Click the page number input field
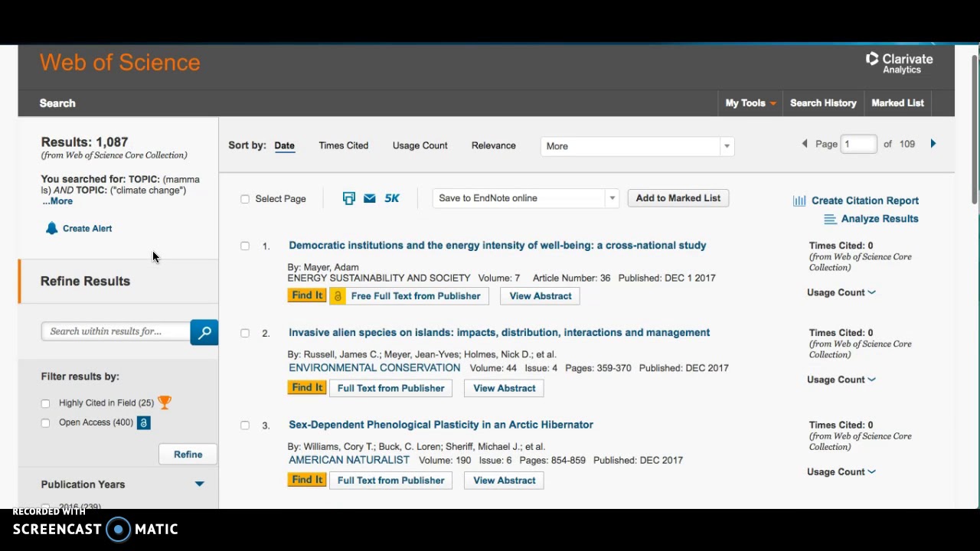Image resolution: width=980 pixels, height=551 pixels. point(858,144)
